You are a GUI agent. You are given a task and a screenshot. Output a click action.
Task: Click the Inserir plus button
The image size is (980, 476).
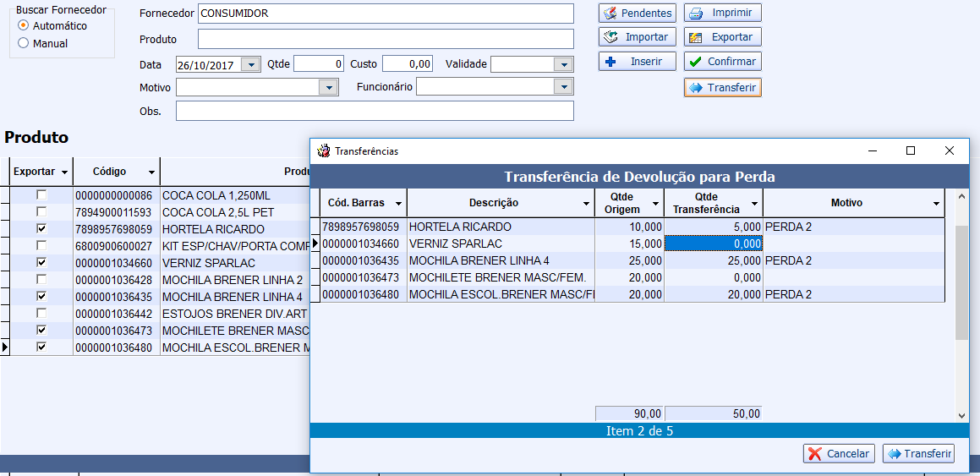coord(637,62)
